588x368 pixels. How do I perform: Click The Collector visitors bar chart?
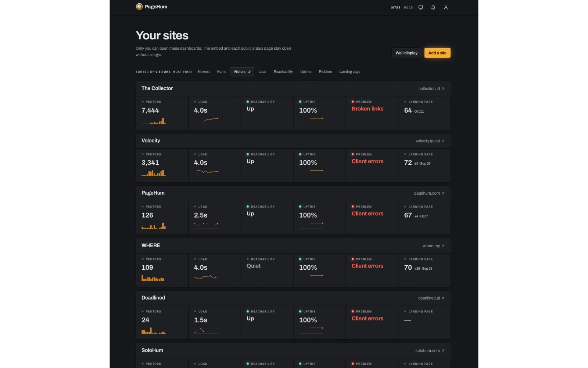154,121
